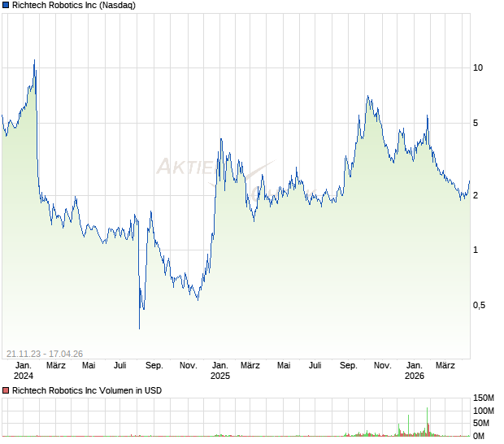Screen dimensions: 504x444
Task: Click the 10 price axis label
Action: point(478,67)
